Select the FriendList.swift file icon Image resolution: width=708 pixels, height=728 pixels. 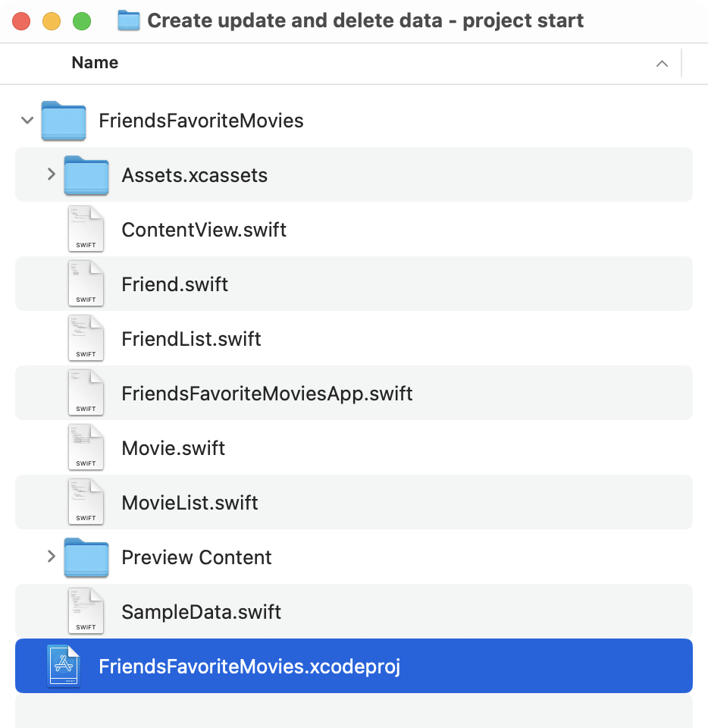coord(86,338)
